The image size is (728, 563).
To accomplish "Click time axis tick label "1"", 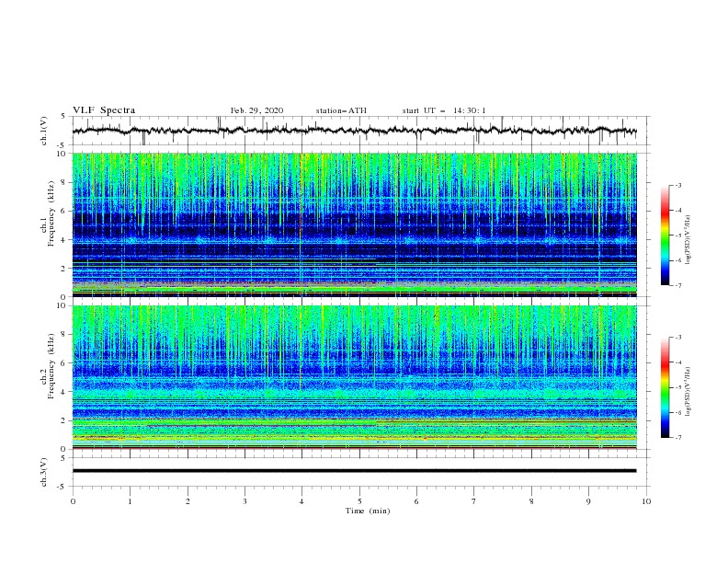I will pyautogui.click(x=131, y=501).
